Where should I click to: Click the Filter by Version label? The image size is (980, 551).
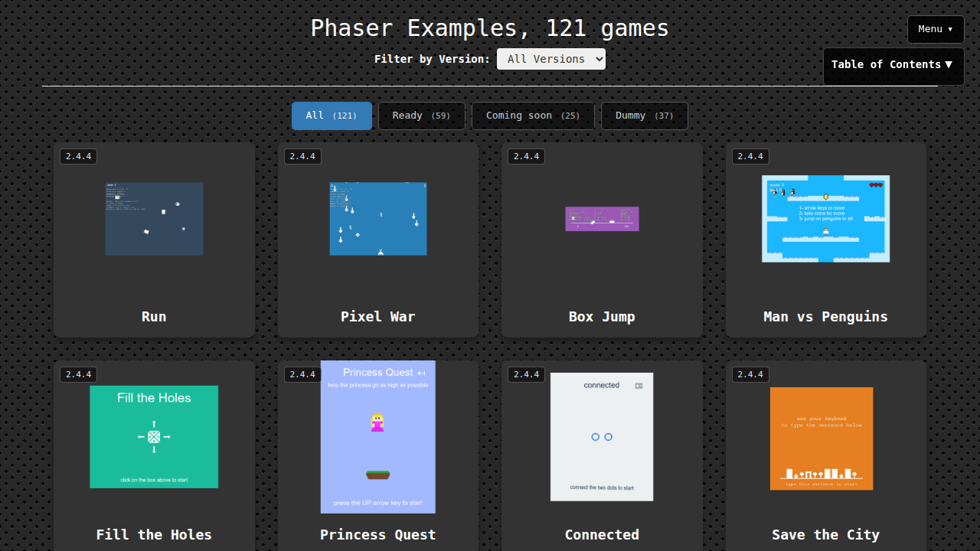coord(432,59)
